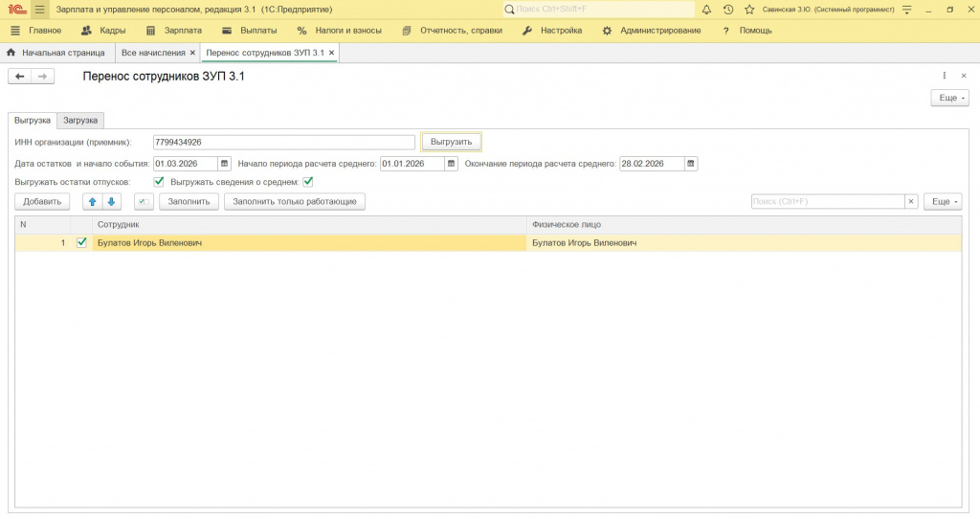
Task: Switch to the Все начисления tab
Action: coord(153,54)
